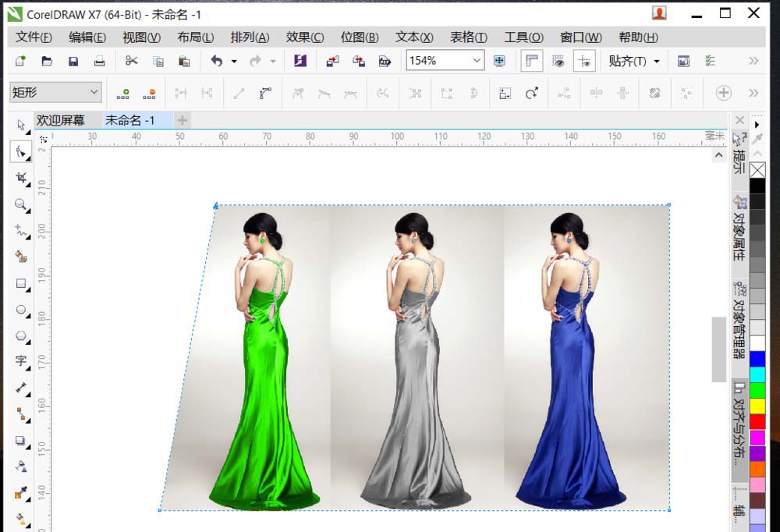Select the Crop tool
780x532 pixels.
tap(21, 178)
